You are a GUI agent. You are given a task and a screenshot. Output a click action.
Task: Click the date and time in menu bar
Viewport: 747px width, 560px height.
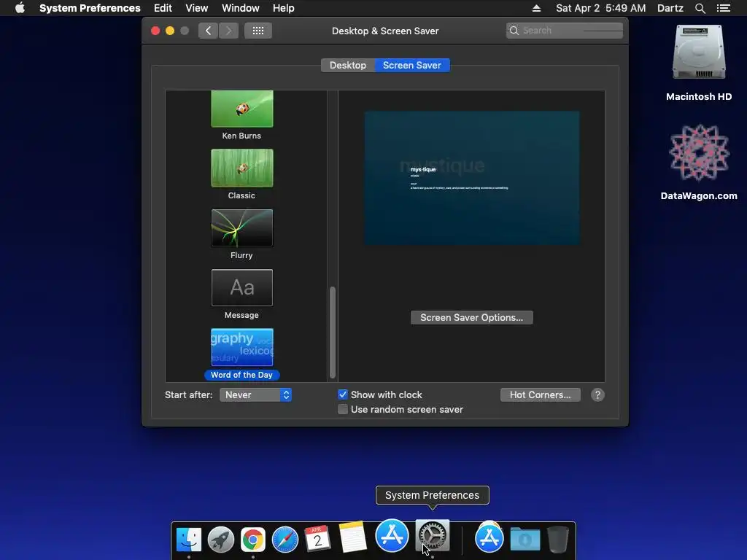click(600, 8)
